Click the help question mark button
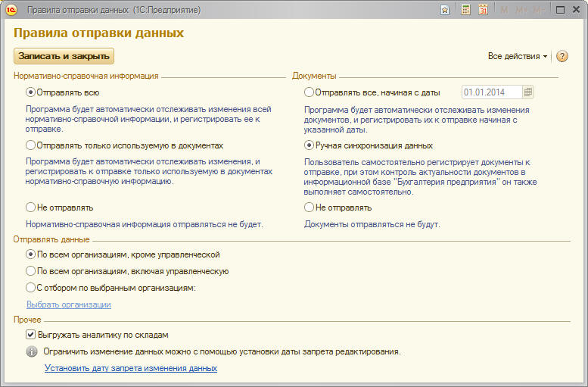The width and height of the screenshot is (588, 387). pos(562,56)
